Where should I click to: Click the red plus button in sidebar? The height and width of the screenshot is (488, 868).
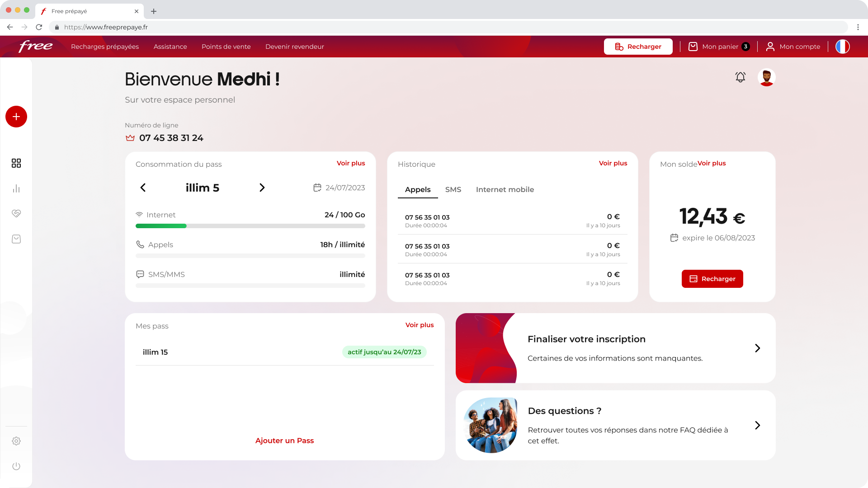(x=16, y=117)
